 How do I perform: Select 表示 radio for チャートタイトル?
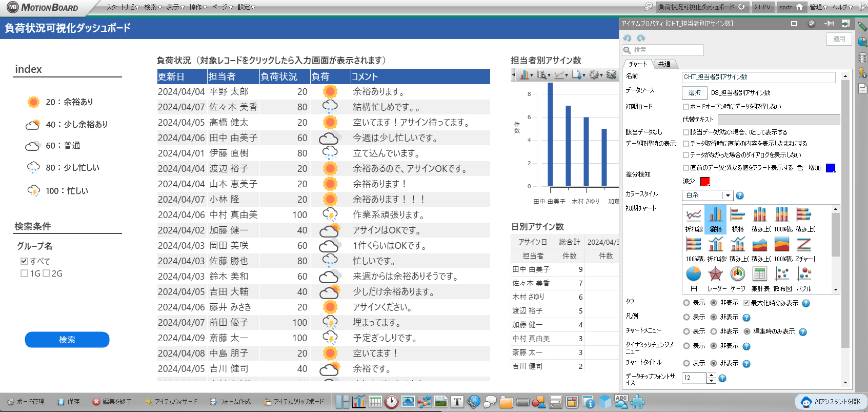[x=687, y=363]
